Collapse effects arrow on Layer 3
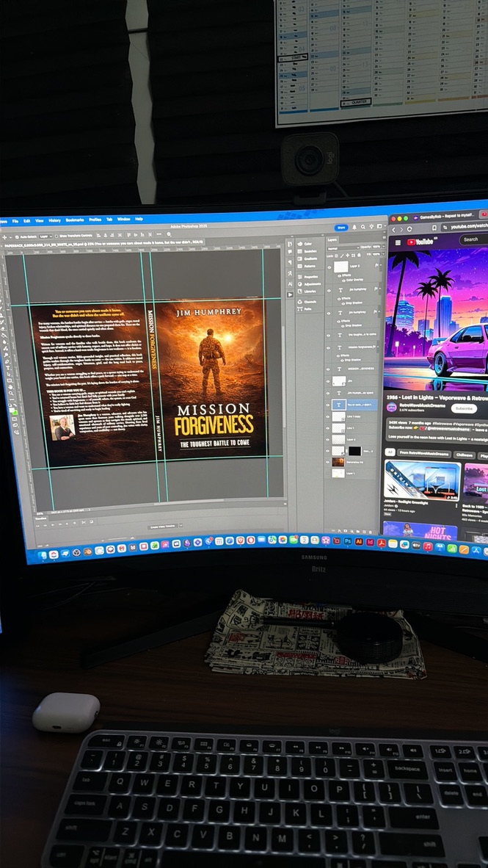 point(381,267)
